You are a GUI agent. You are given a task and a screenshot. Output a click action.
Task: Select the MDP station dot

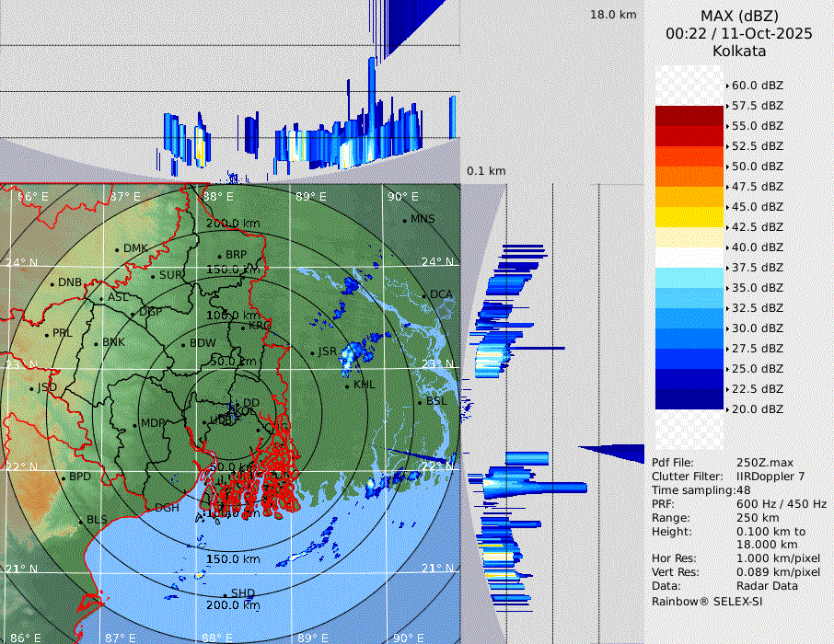pos(135,424)
